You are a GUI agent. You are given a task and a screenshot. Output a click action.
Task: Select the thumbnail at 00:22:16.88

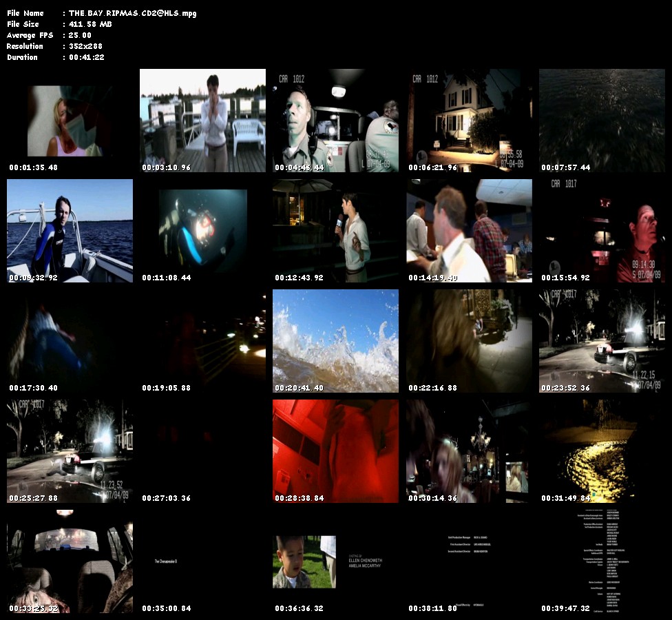470,341
